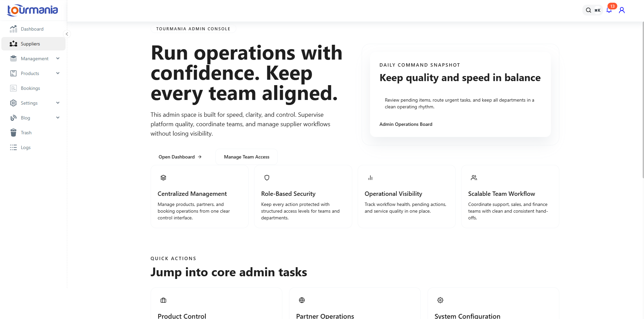Click the Role-Based Security card title

coord(288,194)
